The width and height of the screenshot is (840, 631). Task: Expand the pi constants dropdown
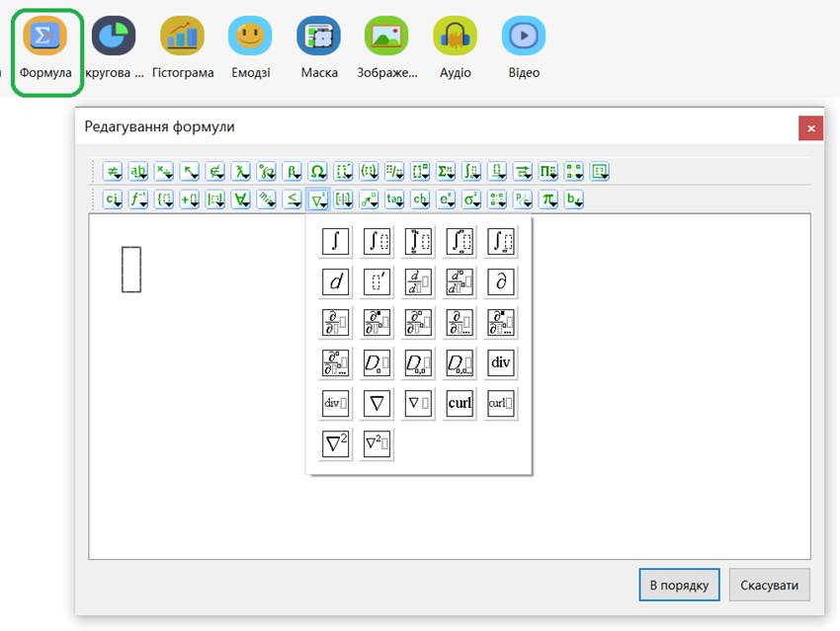click(x=548, y=199)
